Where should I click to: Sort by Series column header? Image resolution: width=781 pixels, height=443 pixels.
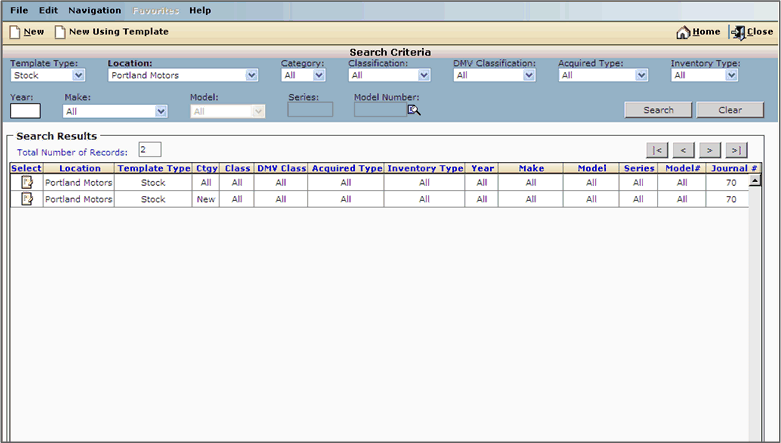(x=639, y=168)
